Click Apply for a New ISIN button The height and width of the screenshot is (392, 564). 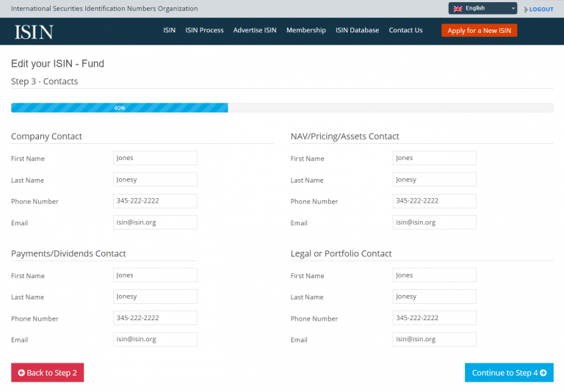[479, 31]
